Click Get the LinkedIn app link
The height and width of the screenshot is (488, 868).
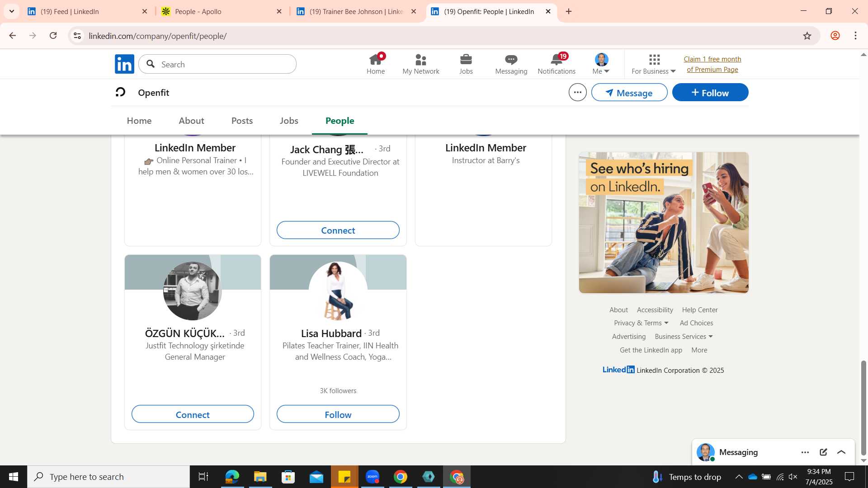[x=651, y=350]
